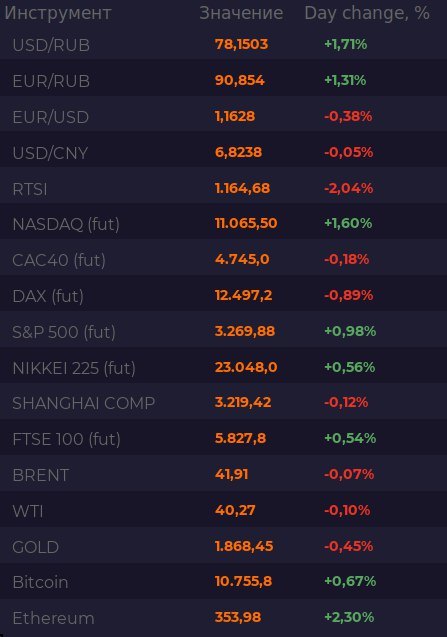Open the EUR/RUB instrument

[224, 80]
